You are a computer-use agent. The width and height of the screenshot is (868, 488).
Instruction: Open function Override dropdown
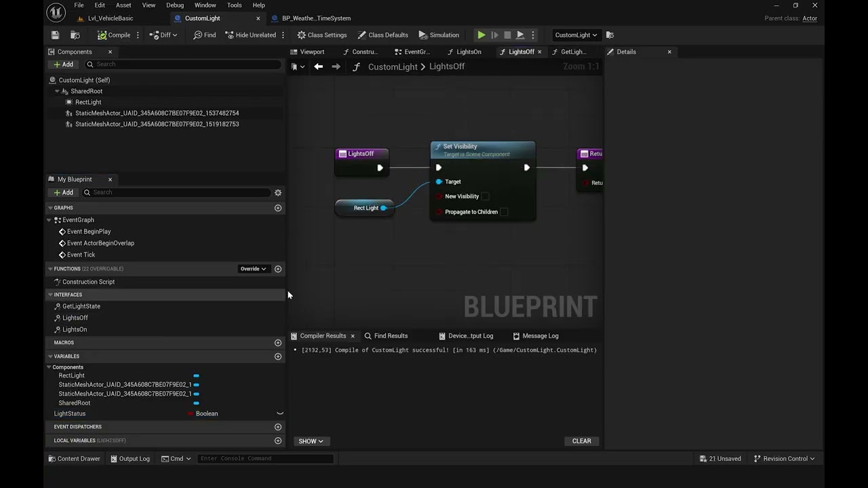[x=253, y=269]
